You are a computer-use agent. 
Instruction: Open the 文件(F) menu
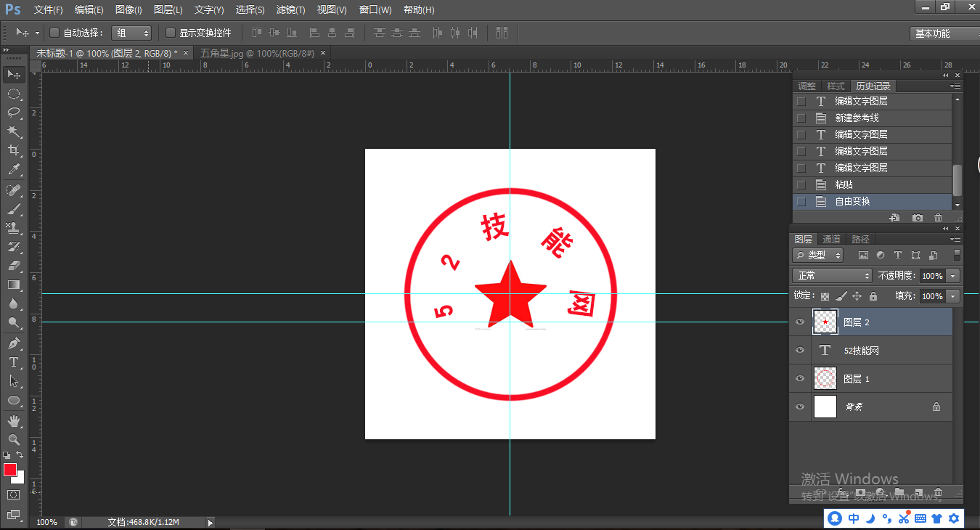click(x=49, y=9)
